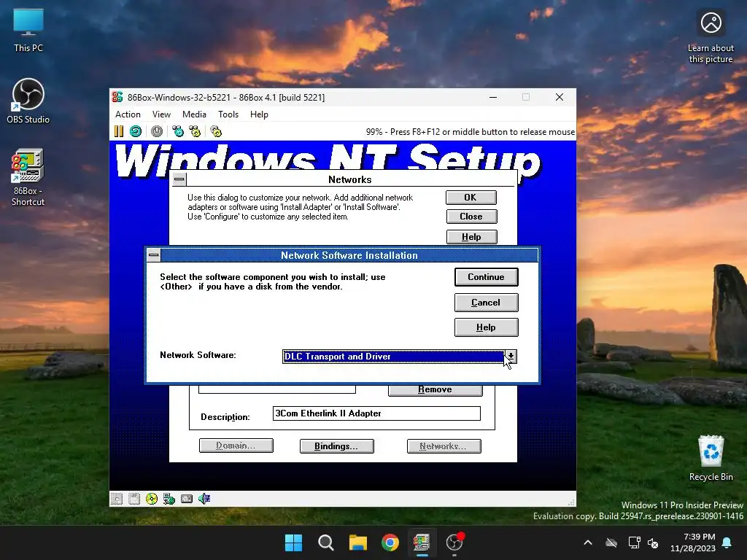Expand the Network Software dropdown arrow
Viewport: 747px width, 560px height.
click(x=510, y=356)
